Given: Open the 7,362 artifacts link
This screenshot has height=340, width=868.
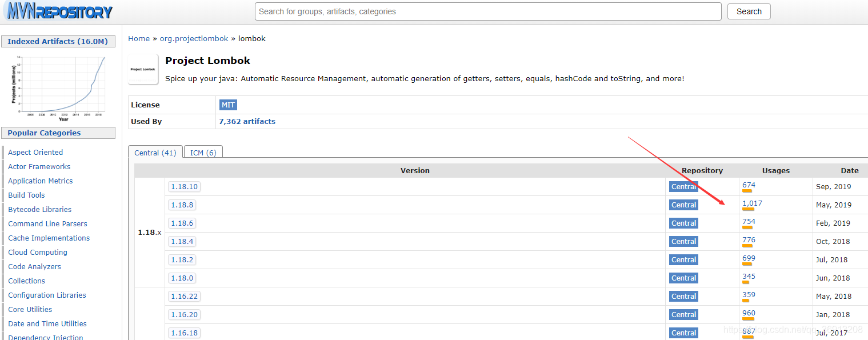Looking at the screenshot, I should (247, 121).
